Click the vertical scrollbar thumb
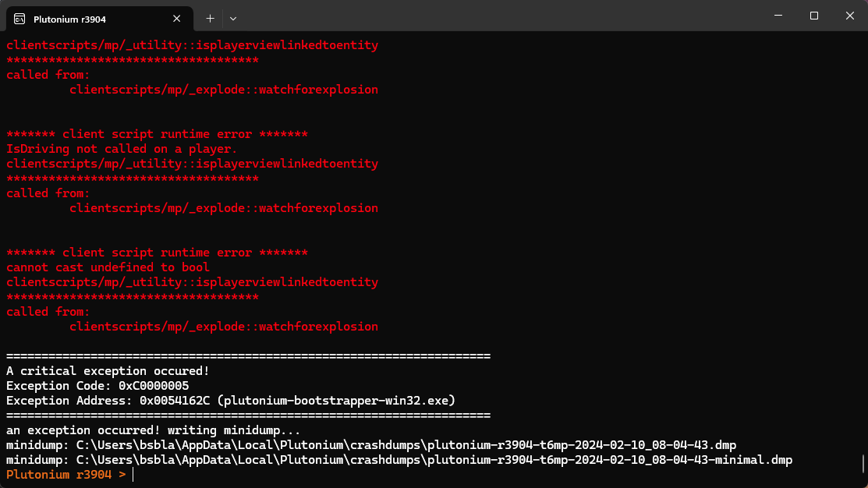868x488 pixels. [x=863, y=464]
